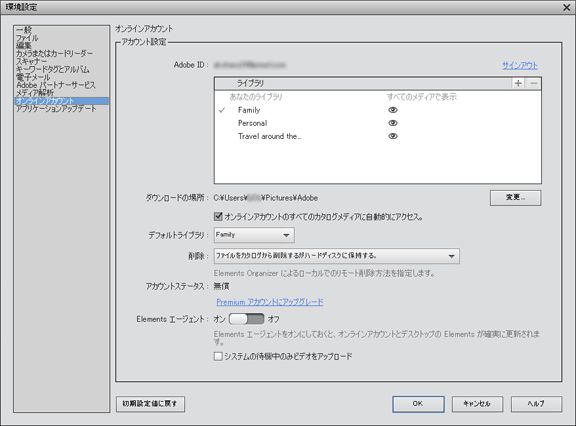Toggle eye icon for Travel around the library
Image resolution: width=576 pixels, height=426 pixels.
coord(393,136)
